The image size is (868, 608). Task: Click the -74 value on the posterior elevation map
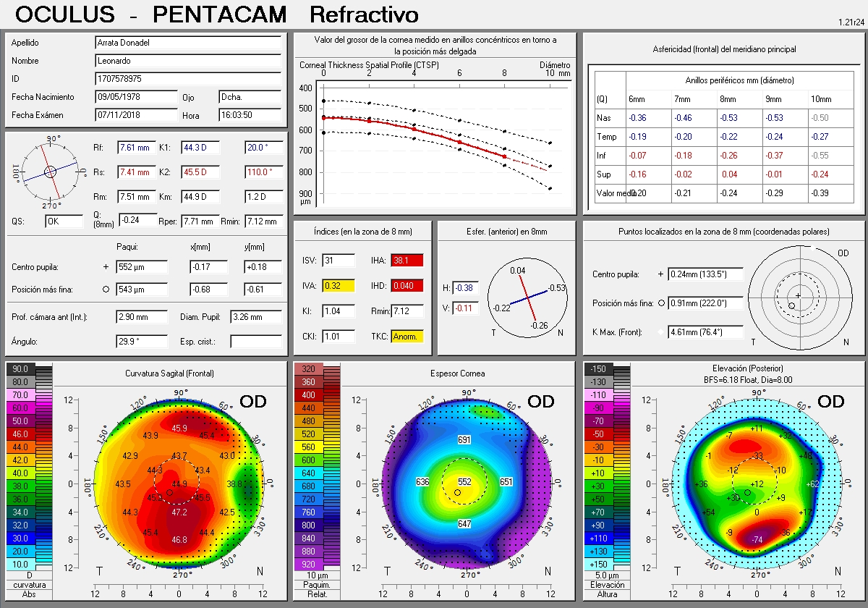pos(757,540)
